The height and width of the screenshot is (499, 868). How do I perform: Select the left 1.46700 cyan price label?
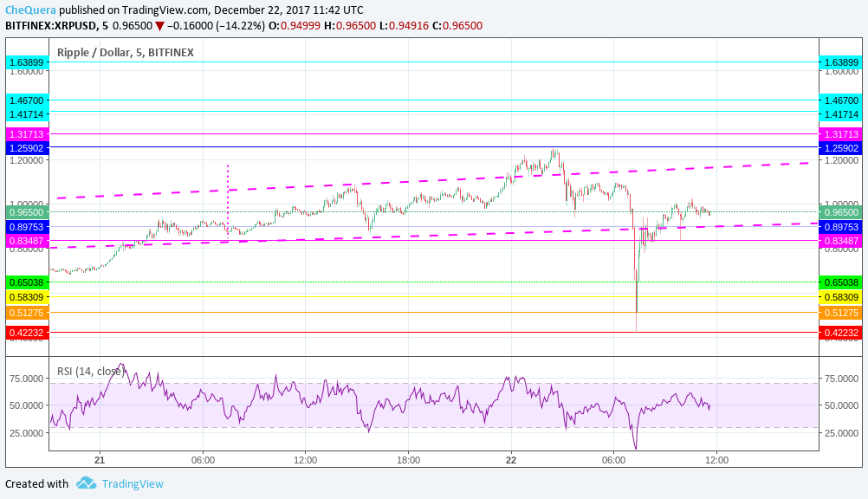click(25, 100)
